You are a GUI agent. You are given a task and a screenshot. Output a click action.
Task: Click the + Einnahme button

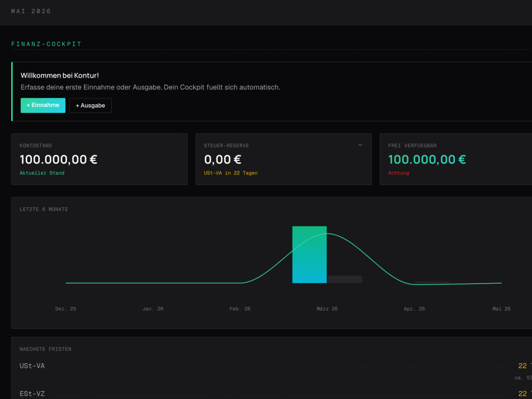pyautogui.click(x=43, y=105)
